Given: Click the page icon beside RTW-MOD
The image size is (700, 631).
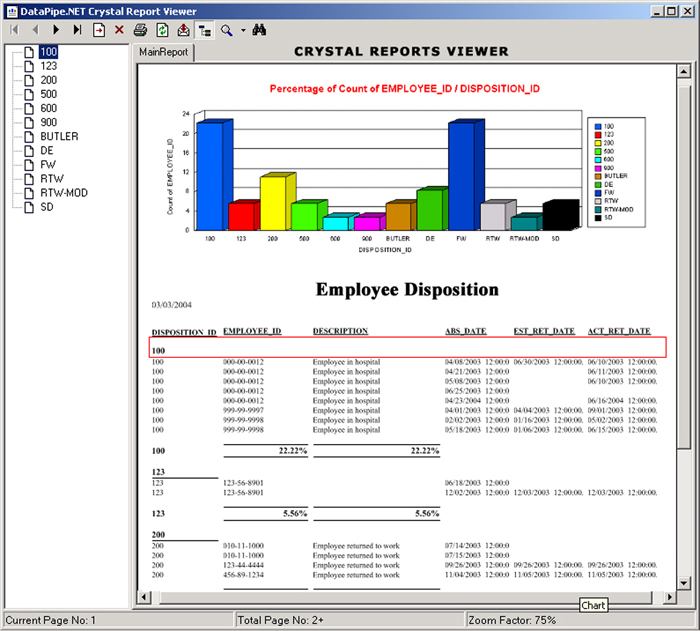Looking at the screenshot, I should (29, 193).
